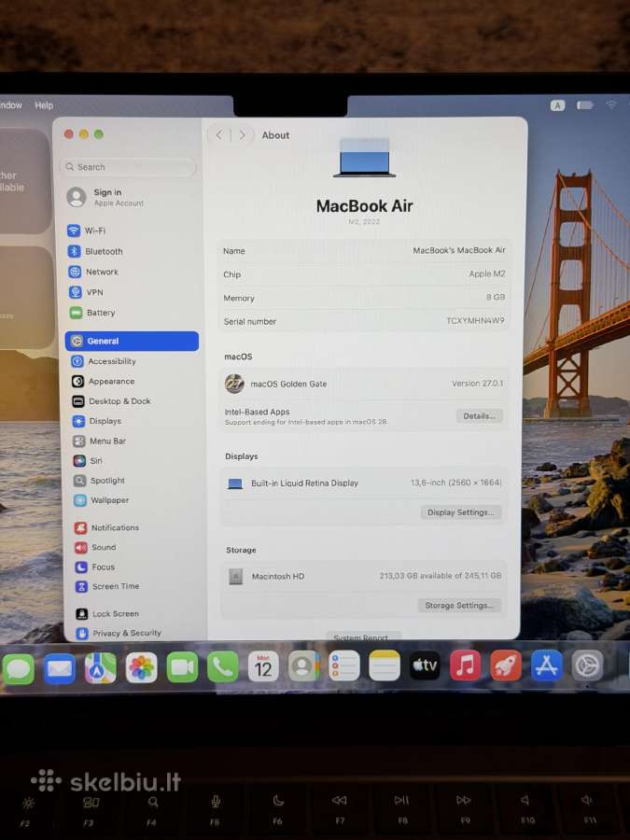The image size is (630, 840).
Task: Open App Store in the Dock
Action: pyautogui.click(x=546, y=665)
